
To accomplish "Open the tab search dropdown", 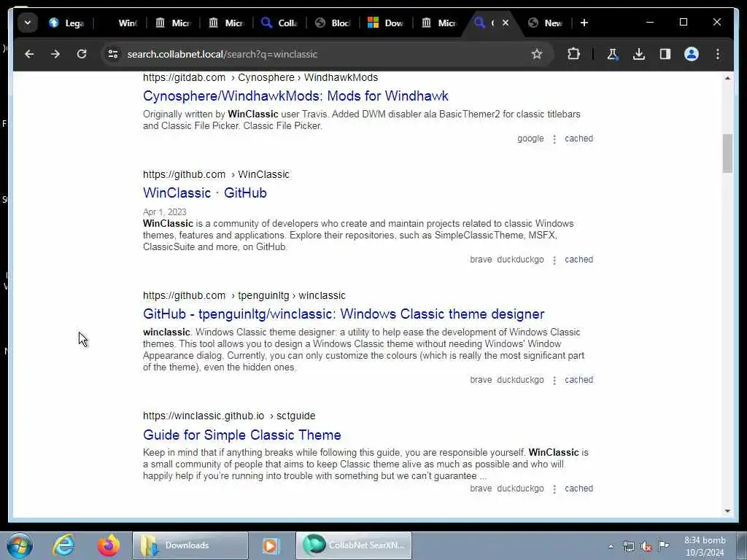I will [28, 23].
